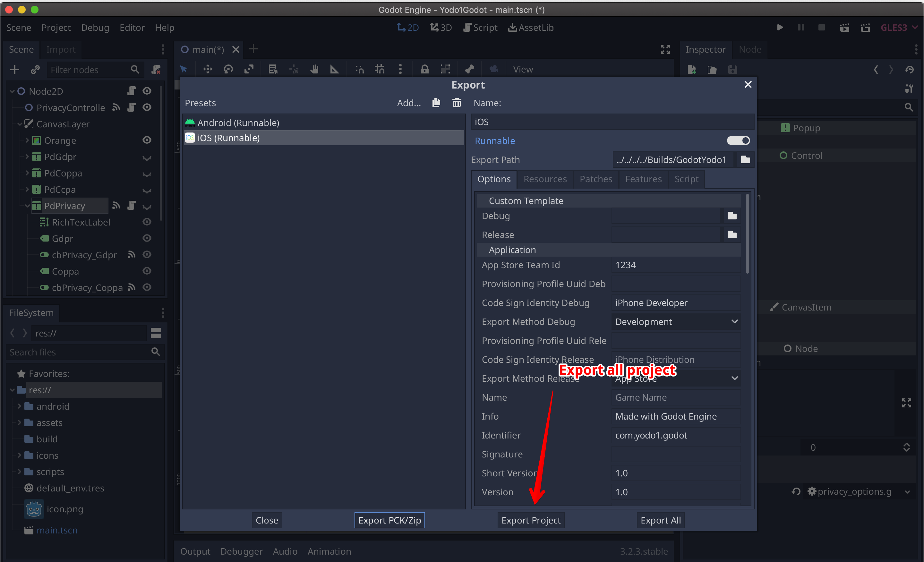Viewport: 924px width, 562px height.
Task: Expand the android folder
Action: click(19, 406)
